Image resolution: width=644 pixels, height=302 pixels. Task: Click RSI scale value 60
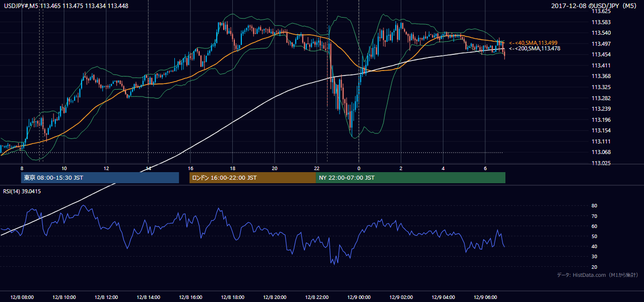tap(594, 226)
